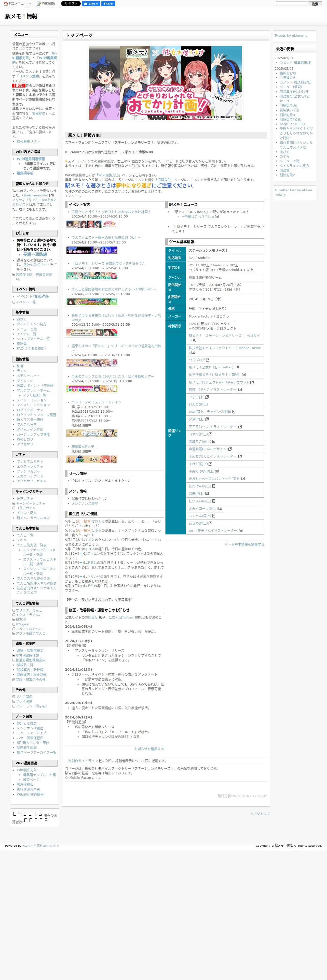Expand the キャンペーンガチャ tree item
The width and height of the screenshot is (327, 980).
point(14,503)
